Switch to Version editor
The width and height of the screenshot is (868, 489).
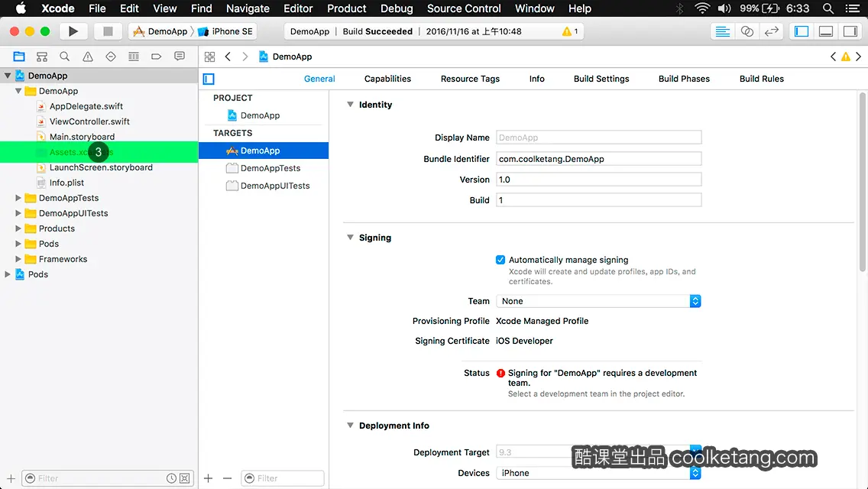pyautogui.click(x=771, y=31)
